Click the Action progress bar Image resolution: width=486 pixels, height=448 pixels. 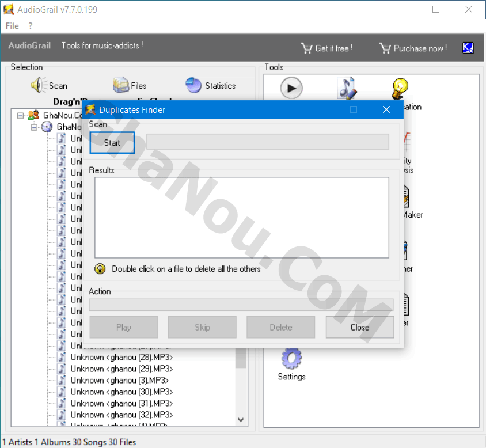[241, 305]
